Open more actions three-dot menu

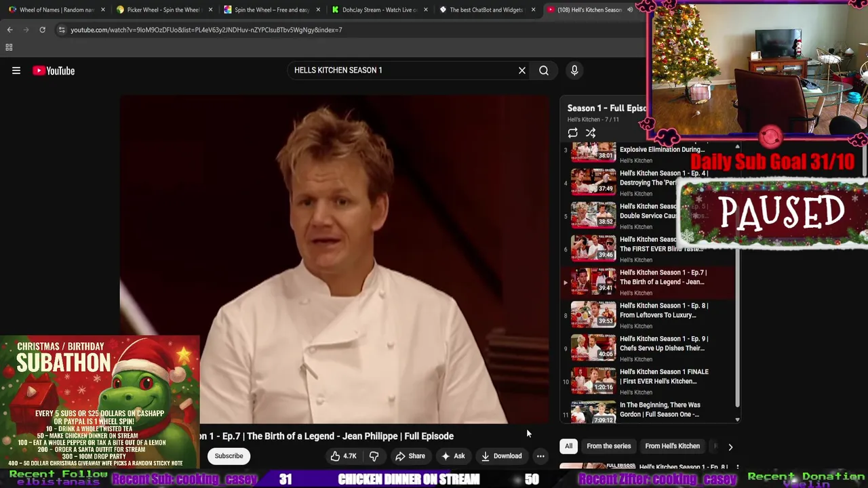coord(540,456)
